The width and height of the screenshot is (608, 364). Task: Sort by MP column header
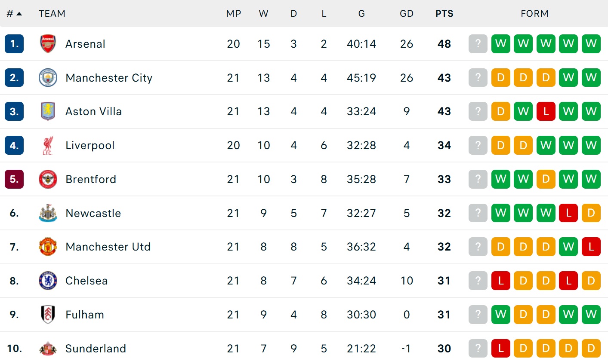point(233,14)
